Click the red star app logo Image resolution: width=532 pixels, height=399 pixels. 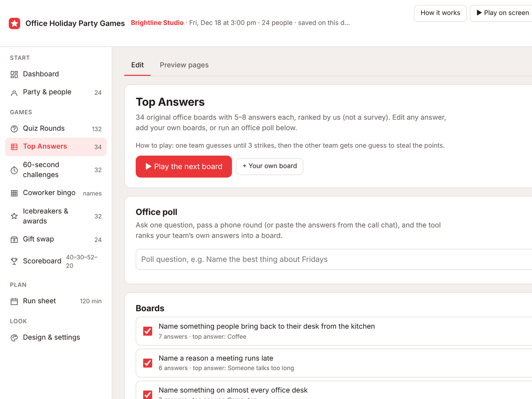pos(14,23)
